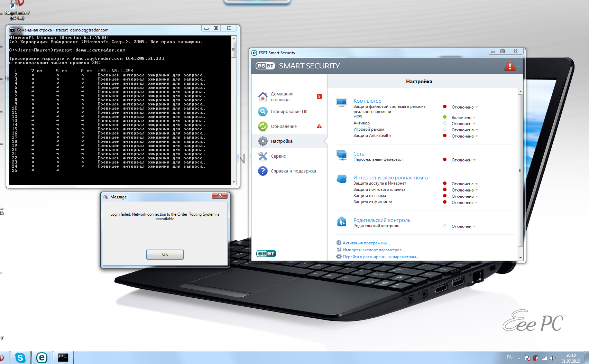Open the Обновление section
The height and width of the screenshot is (364, 589).
click(289, 127)
